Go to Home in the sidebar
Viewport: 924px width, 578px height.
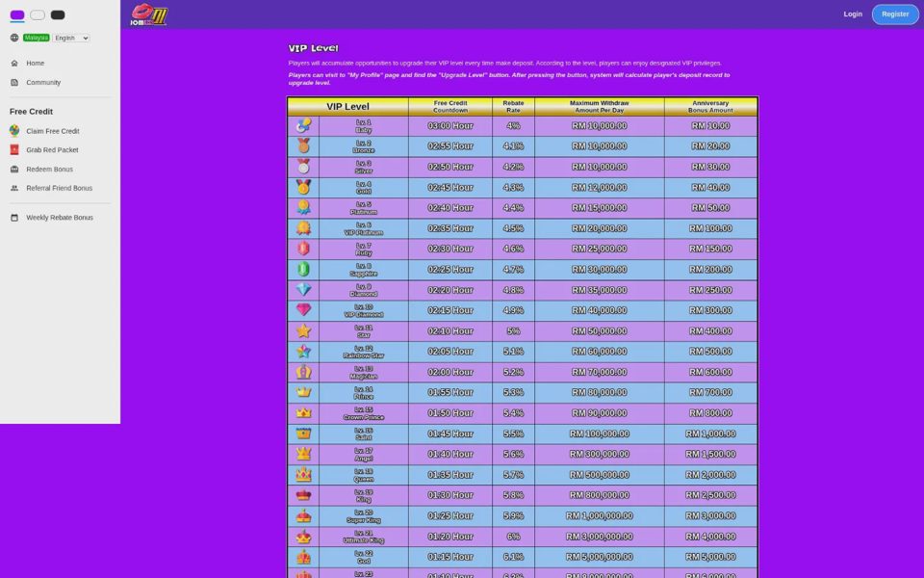[36, 64]
